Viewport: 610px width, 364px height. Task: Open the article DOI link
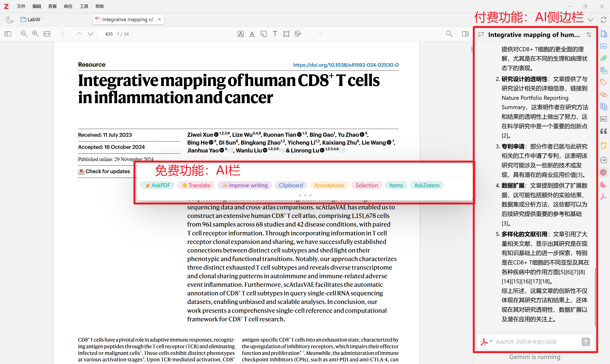pyautogui.click(x=346, y=65)
